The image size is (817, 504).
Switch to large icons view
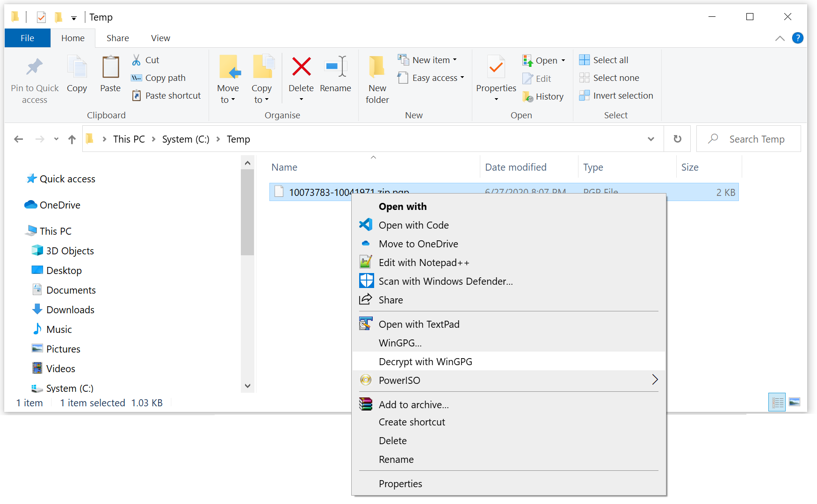click(794, 402)
